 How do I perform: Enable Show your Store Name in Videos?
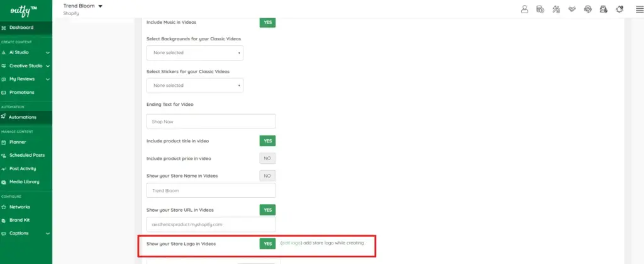267,176
